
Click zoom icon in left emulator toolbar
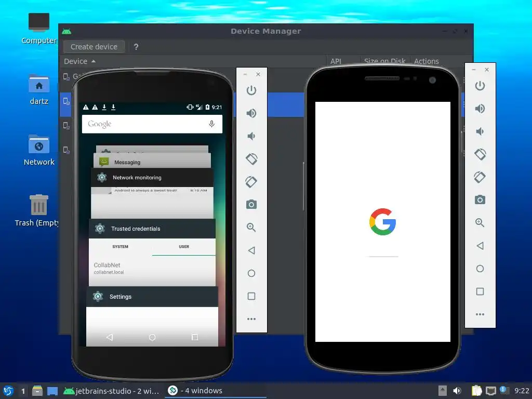[x=251, y=228]
